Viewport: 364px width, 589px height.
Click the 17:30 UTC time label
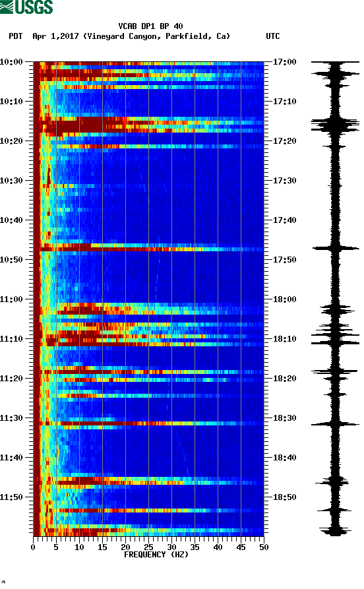click(284, 180)
